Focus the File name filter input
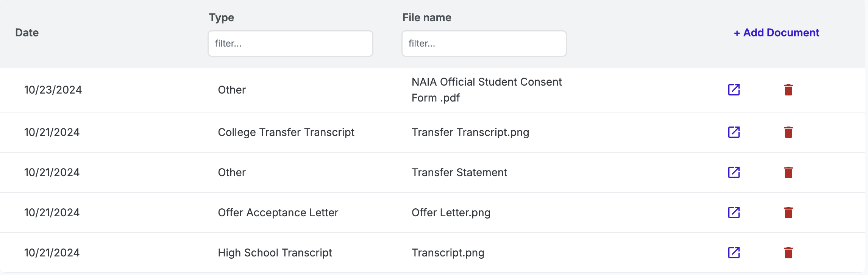868x275 pixels. pos(484,44)
